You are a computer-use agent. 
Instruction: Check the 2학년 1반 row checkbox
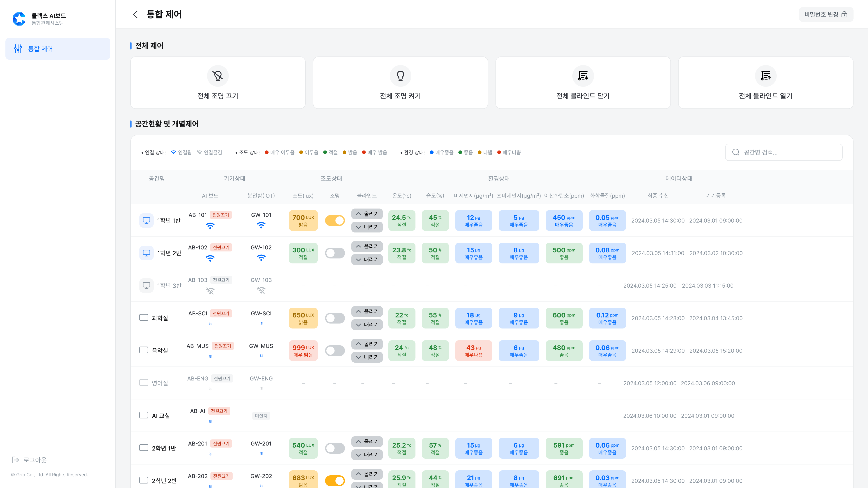(144, 448)
